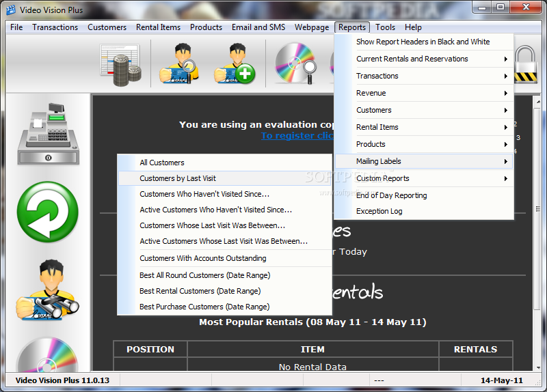Click the search rental disc icon
547x392 pixels.
(296, 64)
